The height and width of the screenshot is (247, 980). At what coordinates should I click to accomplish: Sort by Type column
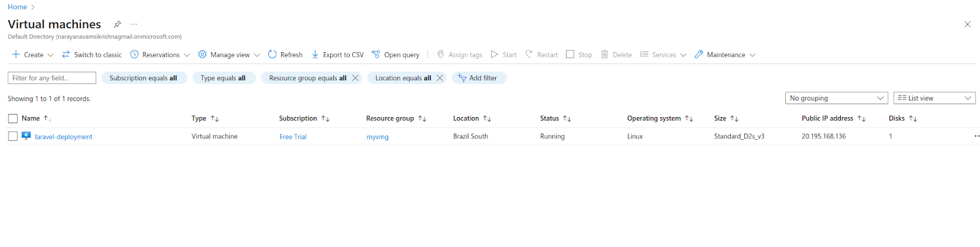click(x=205, y=118)
